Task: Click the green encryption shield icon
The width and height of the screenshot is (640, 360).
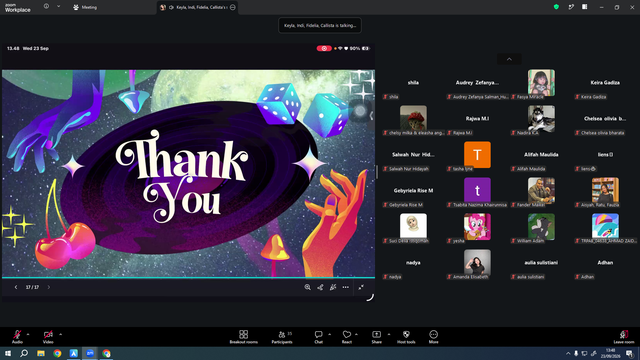Action: click(556, 7)
